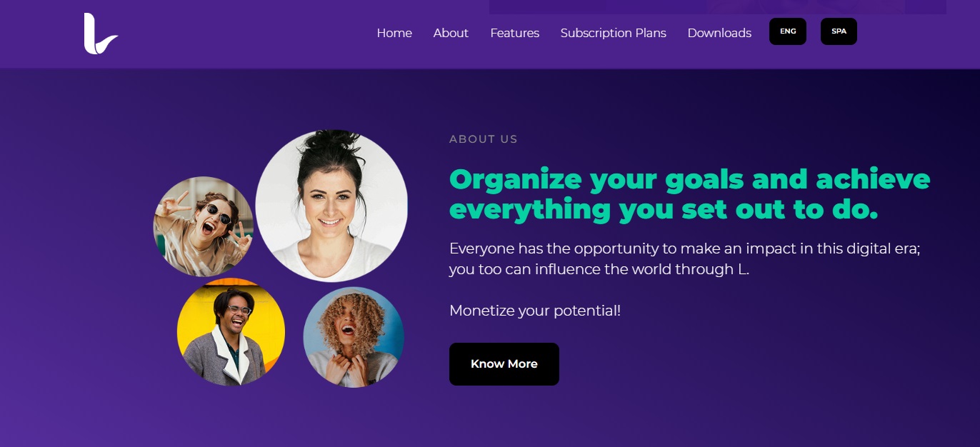Click the curly-haired woman's circular photo
980x447 pixels.
354,337
